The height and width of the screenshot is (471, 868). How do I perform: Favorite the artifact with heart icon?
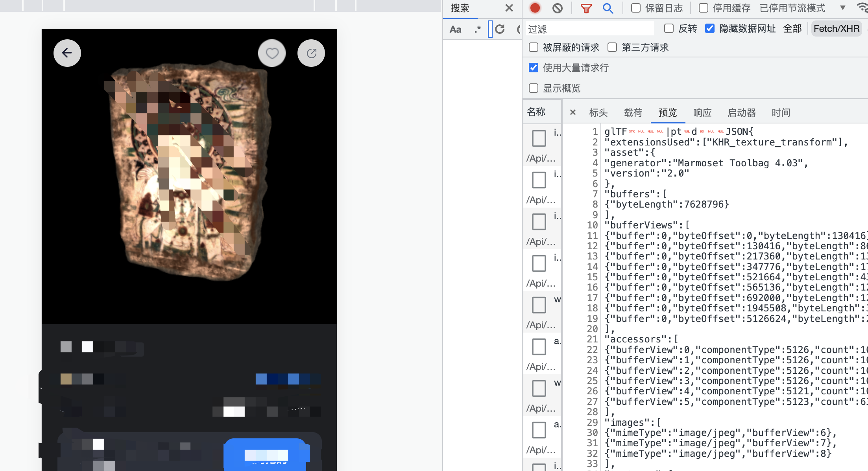272,53
